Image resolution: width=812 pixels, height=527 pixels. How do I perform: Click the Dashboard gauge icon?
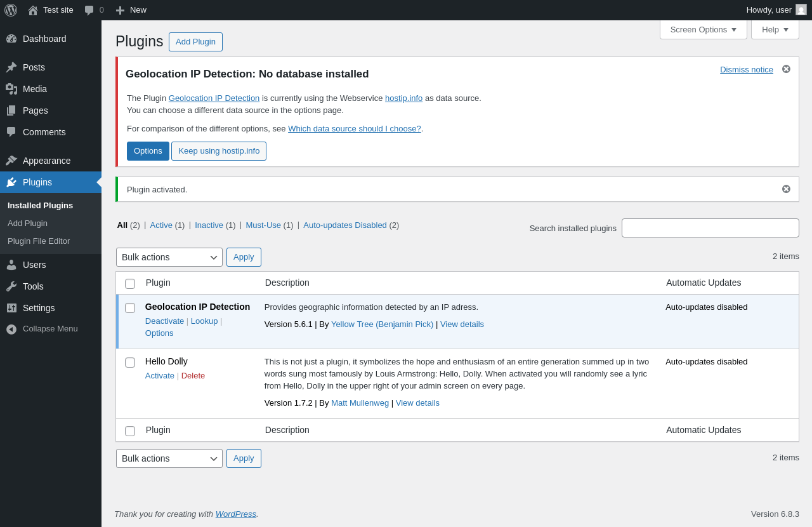[x=11, y=39]
